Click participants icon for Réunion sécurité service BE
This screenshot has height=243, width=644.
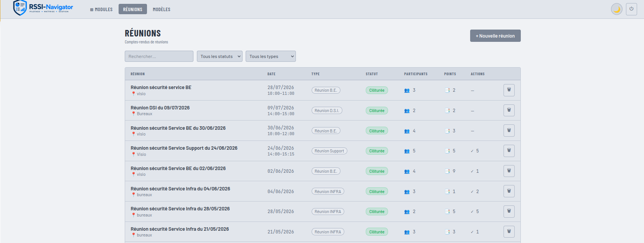coord(407,91)
